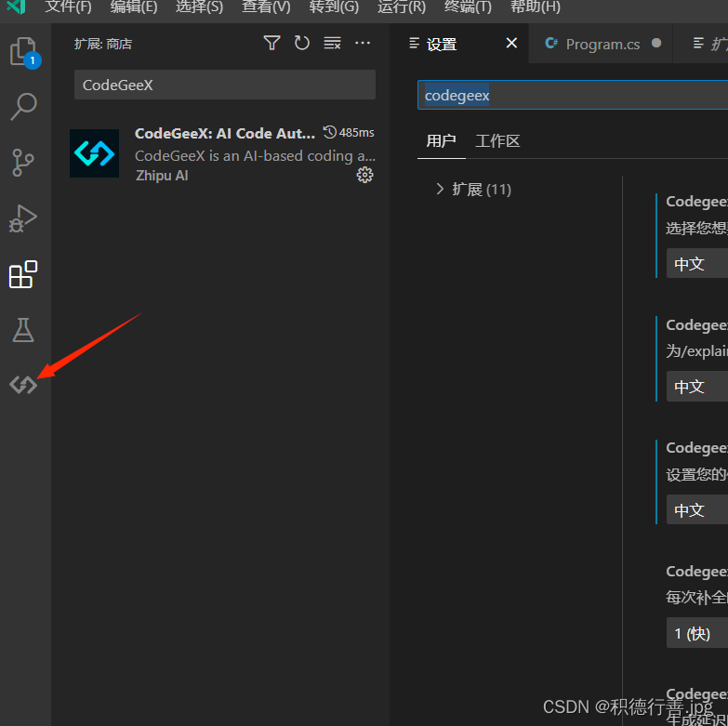Select CodeGeeX: AI Code Aut... extension title

(x=225, y=133)
